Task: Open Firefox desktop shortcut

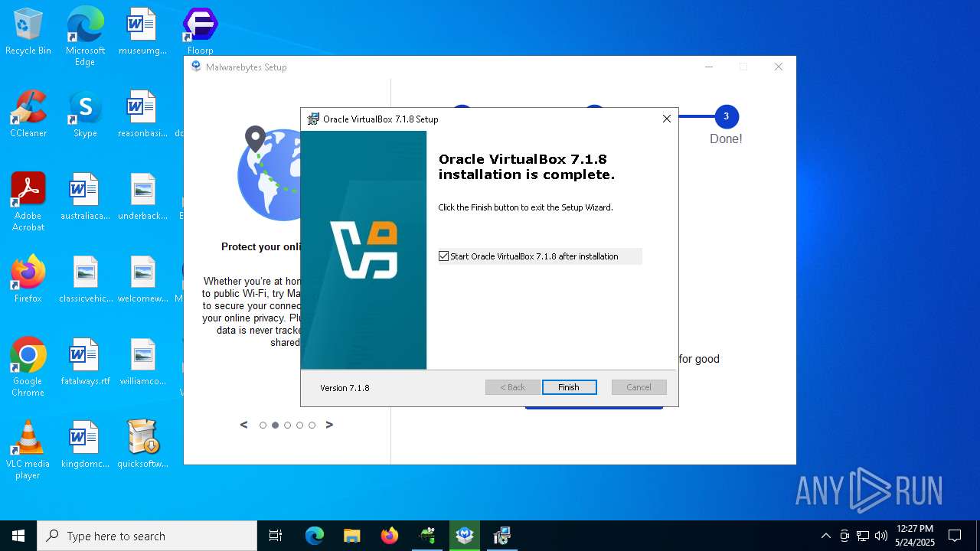Action: point(28,279)
